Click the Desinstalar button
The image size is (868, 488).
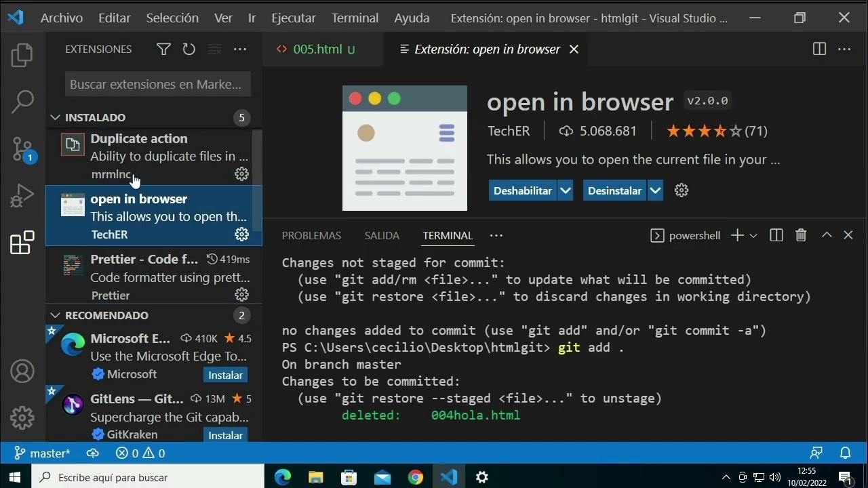pyautogui.click(x=614, y=190)
